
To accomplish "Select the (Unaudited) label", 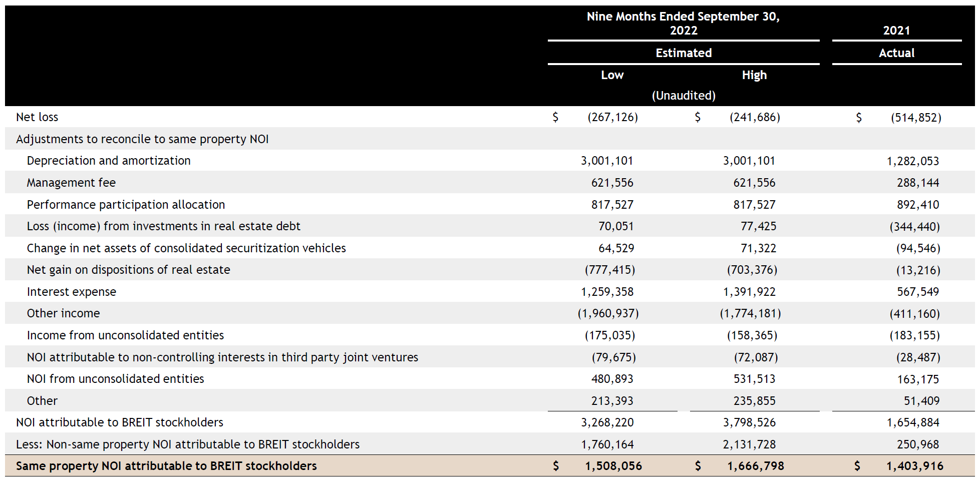I will click(683, 95).
